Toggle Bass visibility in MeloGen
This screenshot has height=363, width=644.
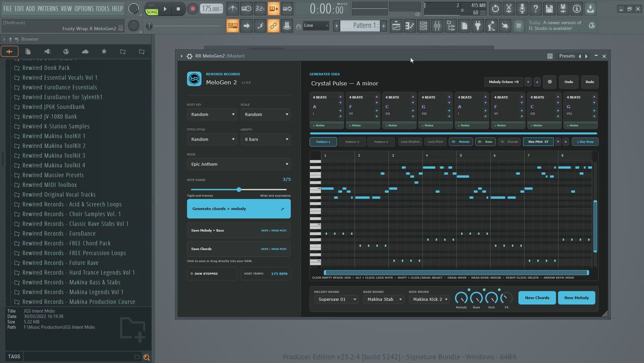[x=485, y=142]
